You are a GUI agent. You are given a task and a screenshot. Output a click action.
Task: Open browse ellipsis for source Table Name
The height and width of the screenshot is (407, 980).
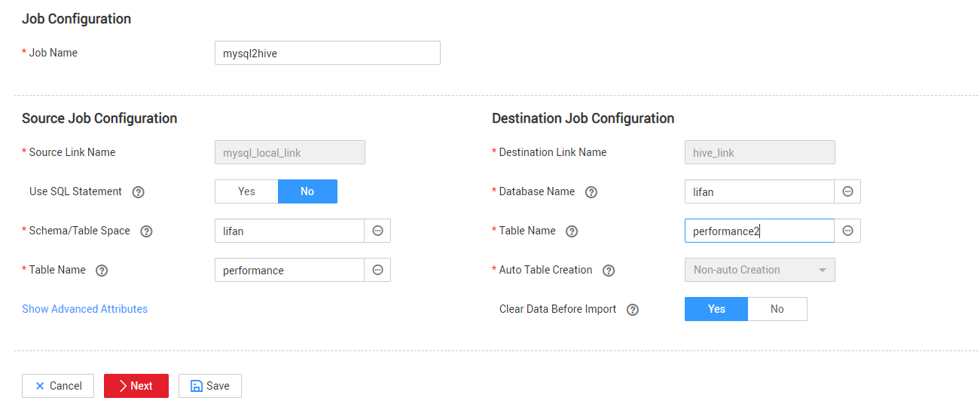tap(378, 270)
